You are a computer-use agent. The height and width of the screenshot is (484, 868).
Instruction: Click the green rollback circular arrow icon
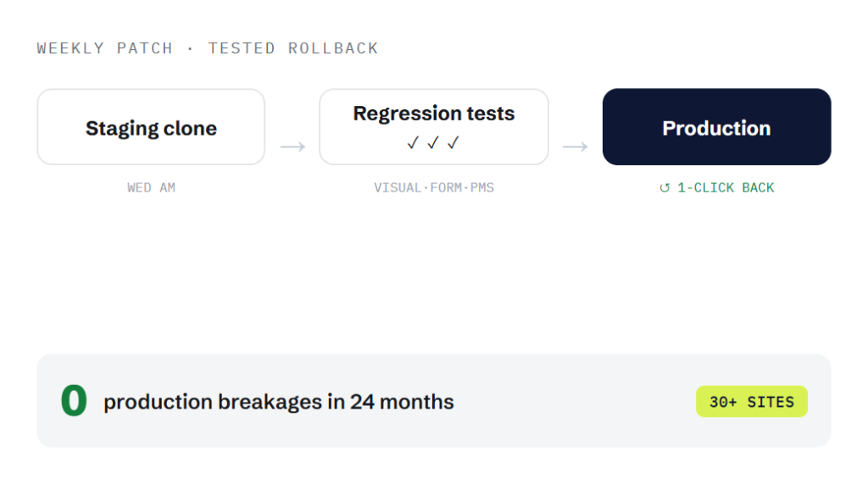665,188
